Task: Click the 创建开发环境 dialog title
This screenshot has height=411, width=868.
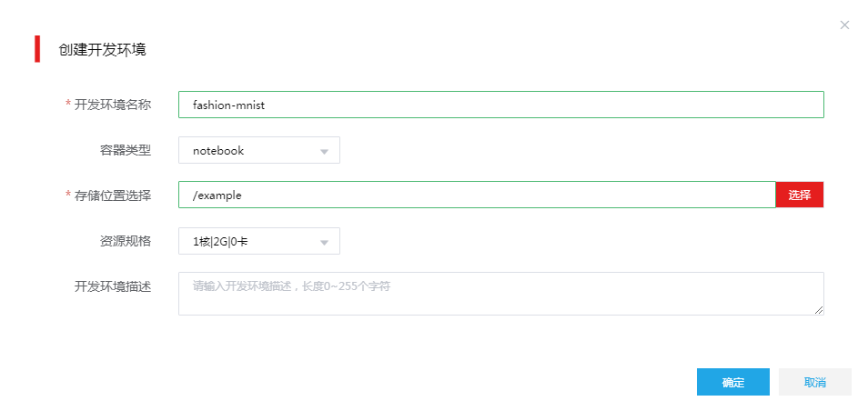Action: tap(103, 49)
